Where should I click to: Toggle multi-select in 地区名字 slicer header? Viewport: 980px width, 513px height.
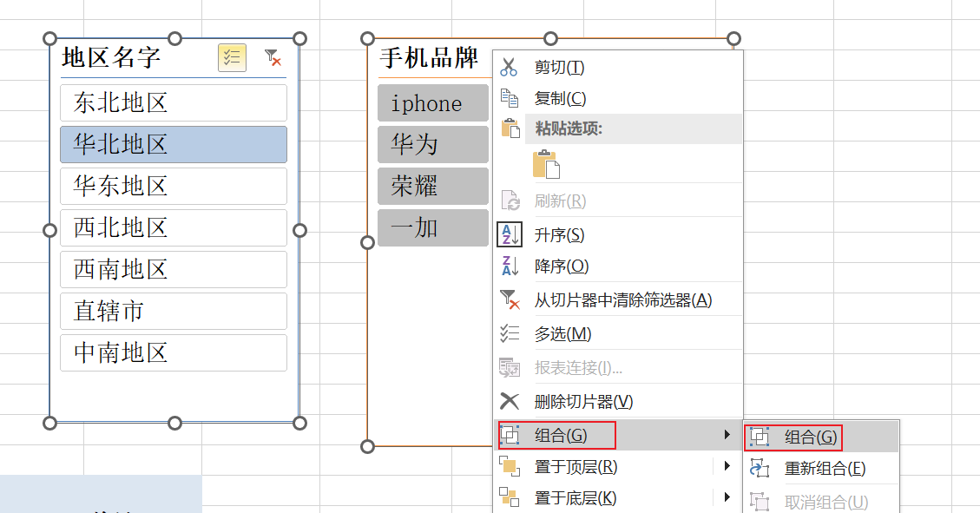232,58
